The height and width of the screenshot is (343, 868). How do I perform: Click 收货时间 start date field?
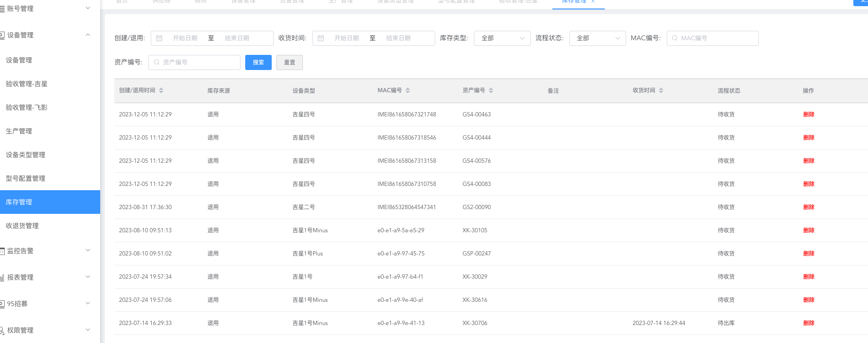point(347,38)
